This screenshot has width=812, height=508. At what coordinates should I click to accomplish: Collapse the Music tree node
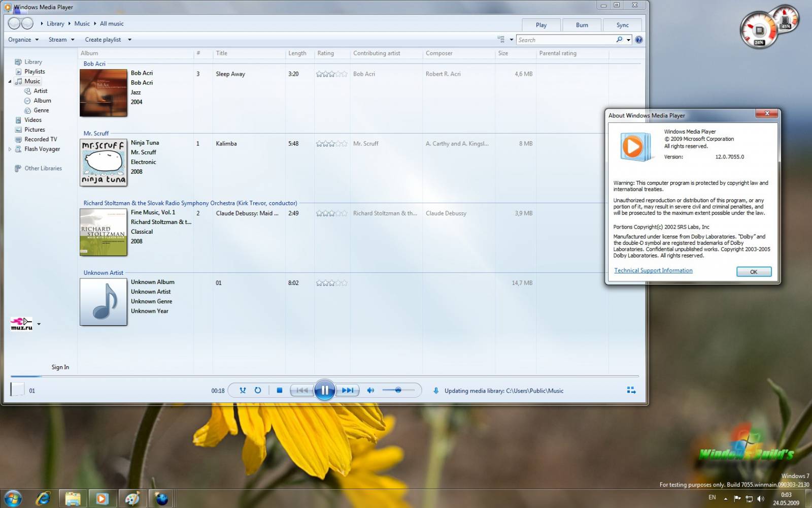(x=10, y=81)
